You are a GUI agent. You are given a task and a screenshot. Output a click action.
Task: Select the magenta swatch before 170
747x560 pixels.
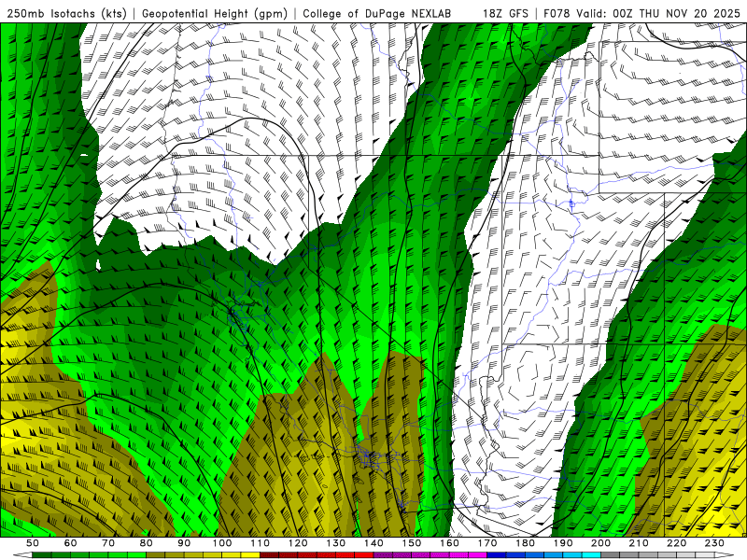pos(478,555)
